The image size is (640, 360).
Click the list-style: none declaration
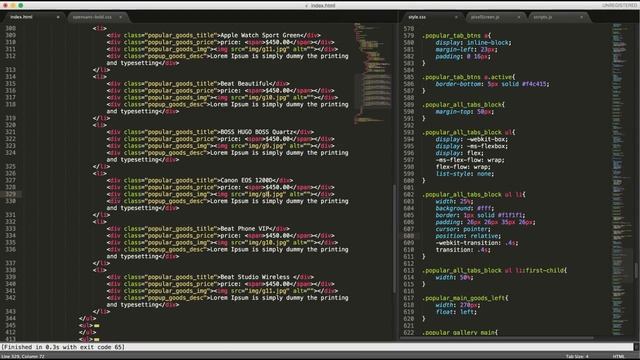click(x=464, y=174)
